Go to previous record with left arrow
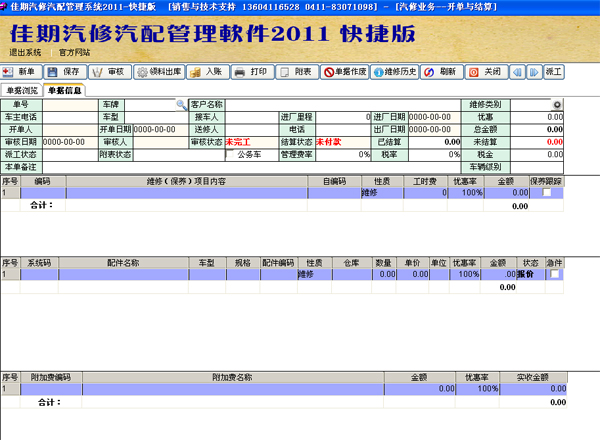This screenshot has height=440, width=600. [x=517, y=72]
